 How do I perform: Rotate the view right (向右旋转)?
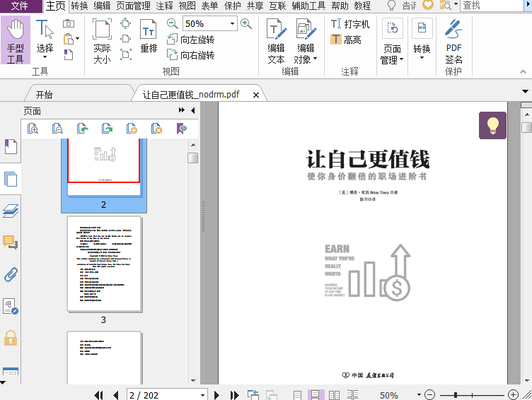[191, 54]
